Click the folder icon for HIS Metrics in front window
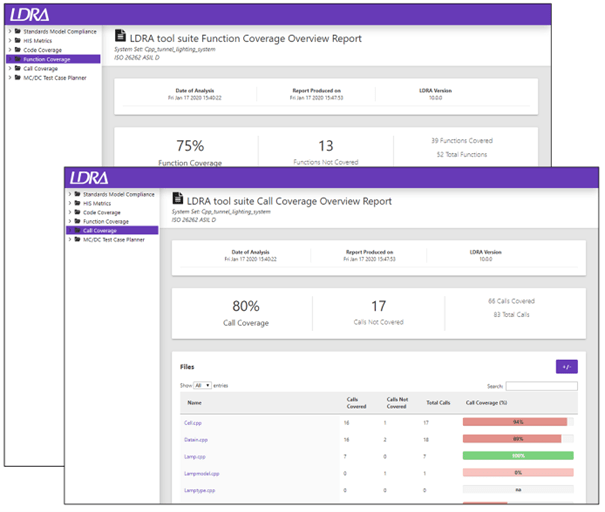Viewport: 605px width, 512px height. 77,203
